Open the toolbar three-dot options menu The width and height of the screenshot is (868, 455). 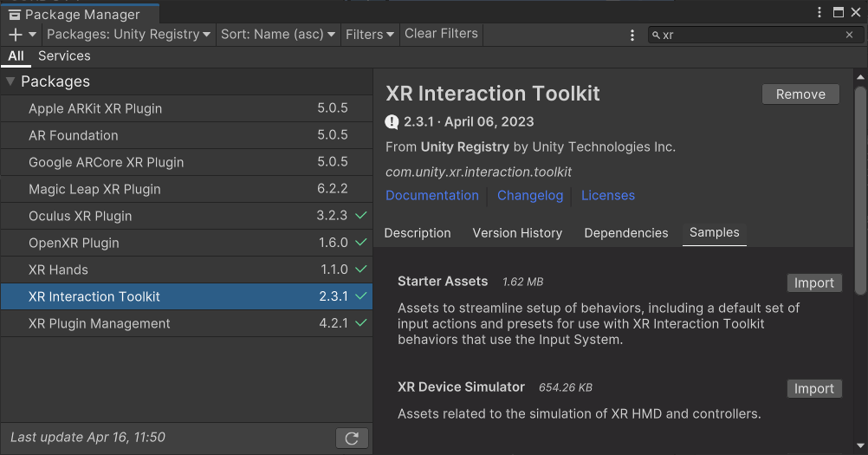point(632,35)
